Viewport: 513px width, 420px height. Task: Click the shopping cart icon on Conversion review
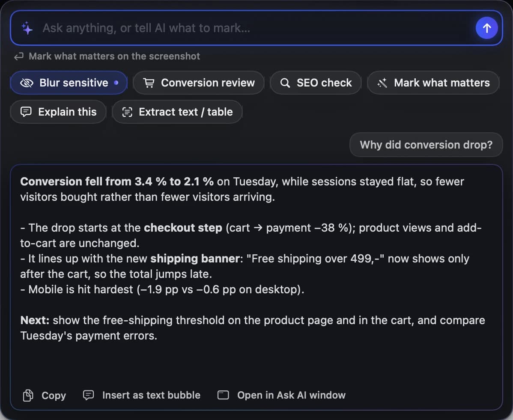tap(149, 83)
